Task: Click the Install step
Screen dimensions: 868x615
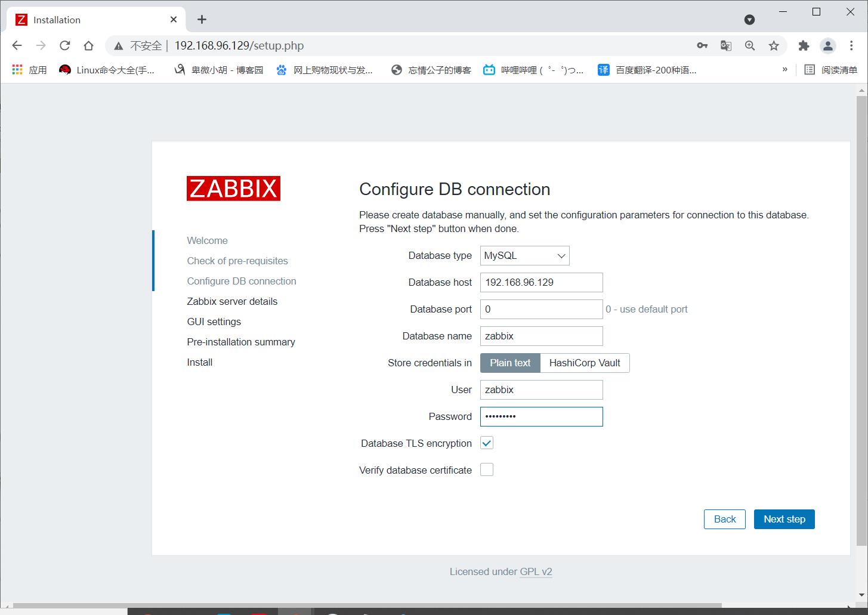Action: tap(200, 362)
